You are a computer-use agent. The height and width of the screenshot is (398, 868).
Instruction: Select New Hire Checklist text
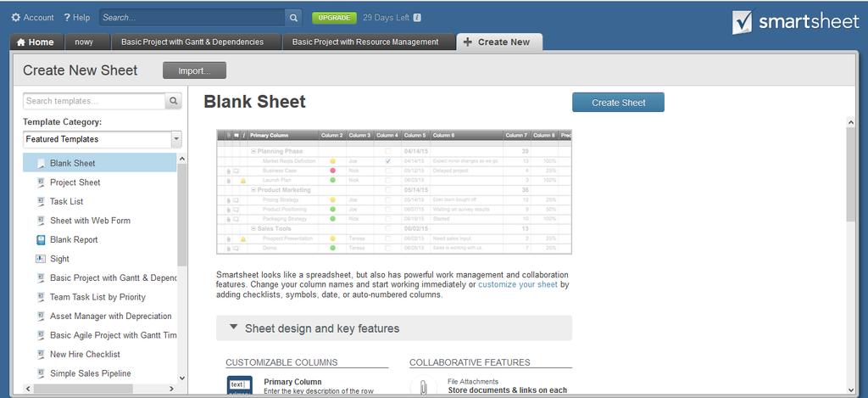coord(85,354)
